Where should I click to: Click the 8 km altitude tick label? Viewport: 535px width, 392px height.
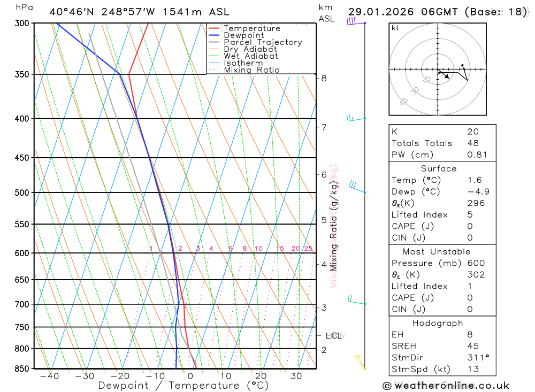pos(324,79)
